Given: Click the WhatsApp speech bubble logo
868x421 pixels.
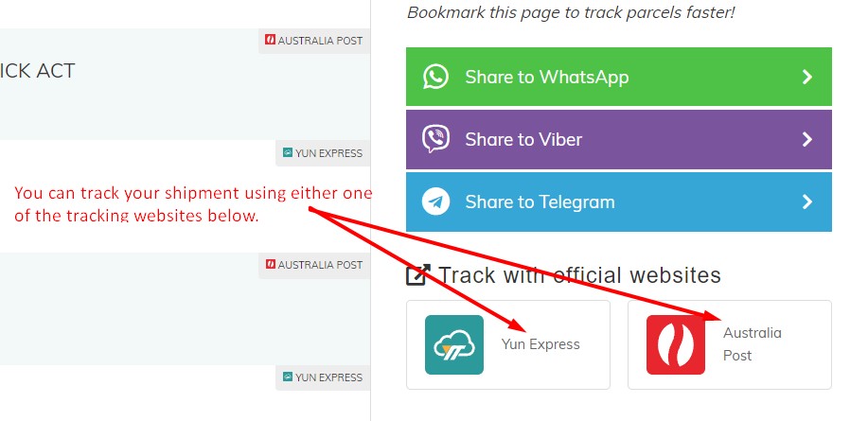Looking at the screenshot, I should click(435, 77).
